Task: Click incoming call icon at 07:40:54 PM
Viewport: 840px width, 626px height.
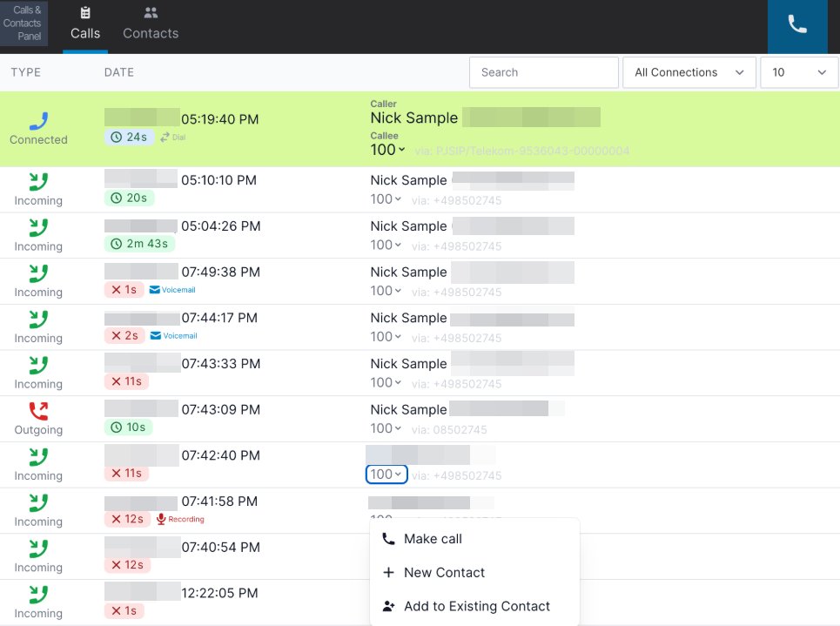Action: coord(38,549)
